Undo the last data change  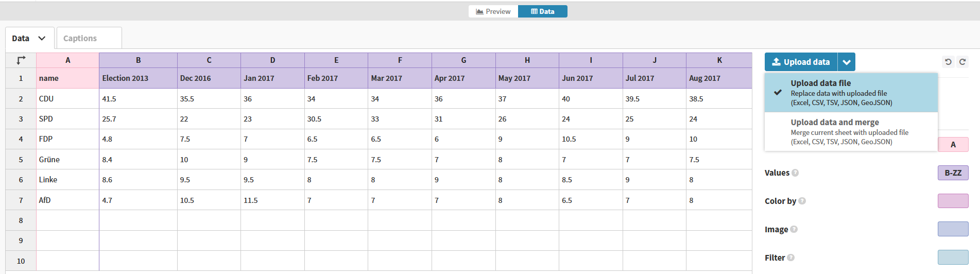[948, 62]
